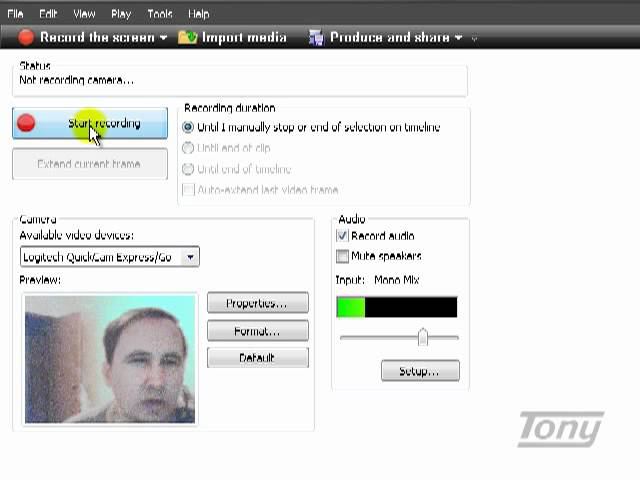Viewport: 640px width, 480px height.
Task: Click the camera preview image
Action: click(110, 359)
